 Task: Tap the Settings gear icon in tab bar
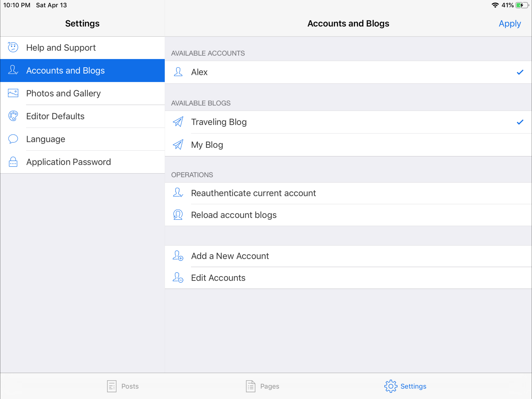point(391,386)
